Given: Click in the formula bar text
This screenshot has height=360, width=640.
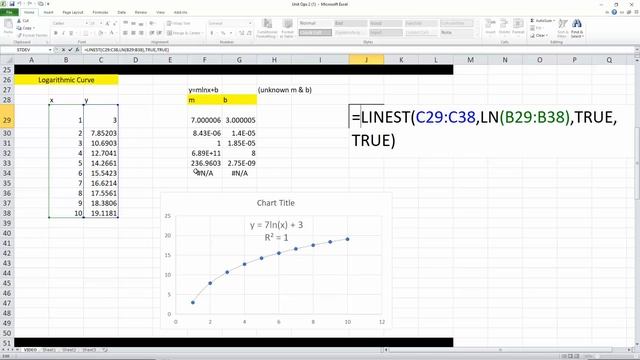Looking at the screenshot, I should 126,50.
